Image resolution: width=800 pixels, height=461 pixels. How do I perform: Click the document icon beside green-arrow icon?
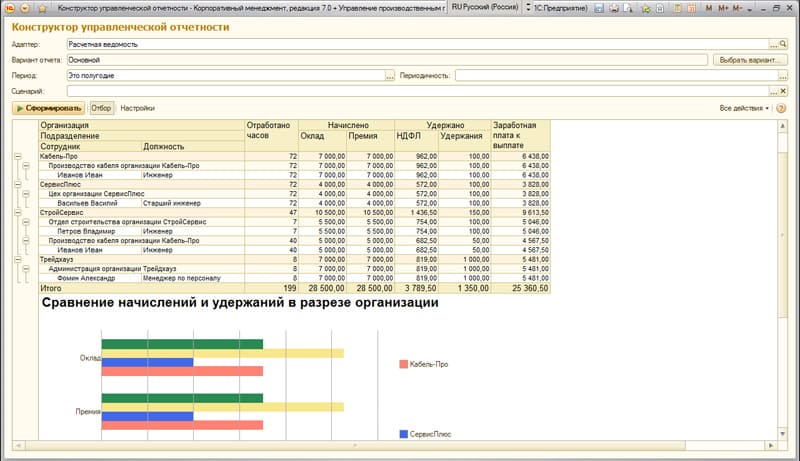click(660, 8)
